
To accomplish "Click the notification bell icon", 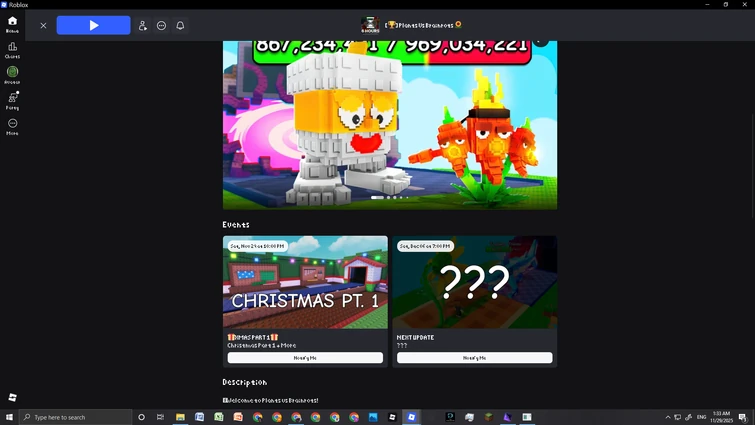I will click(180, 26).
